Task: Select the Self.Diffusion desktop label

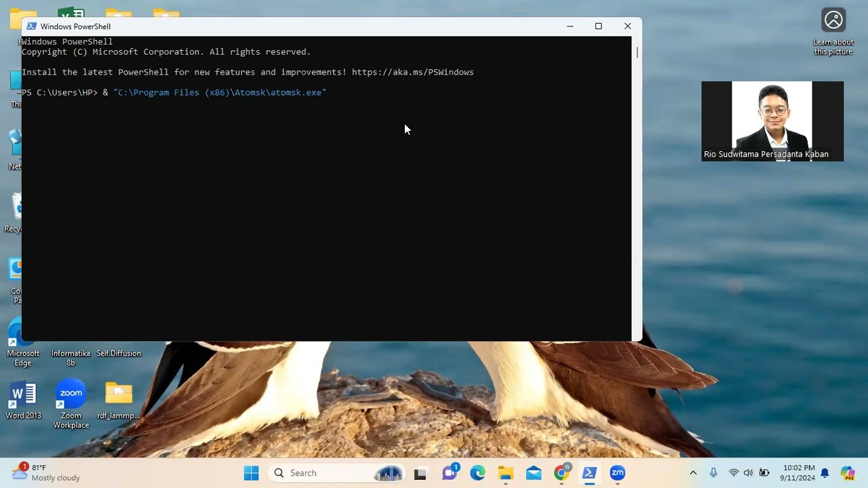Action: 119,353
